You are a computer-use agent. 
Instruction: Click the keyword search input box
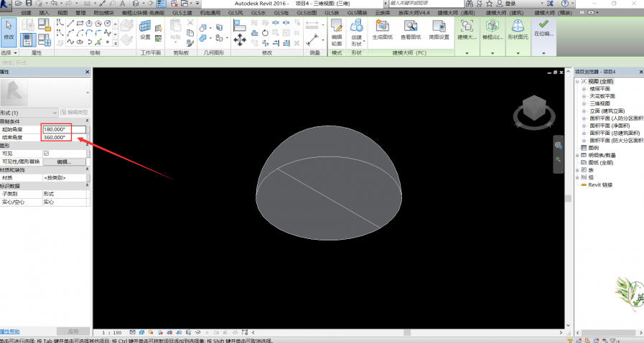click(426, 4)
